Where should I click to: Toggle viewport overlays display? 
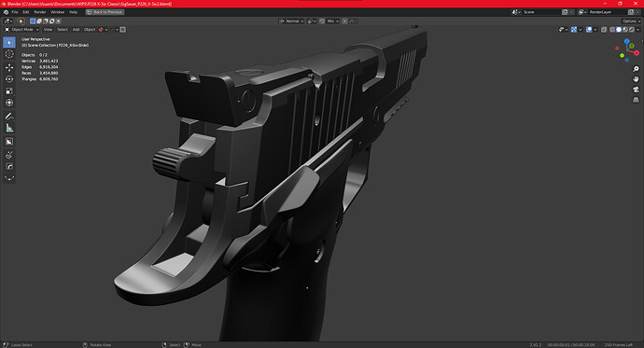tap(589, 30)
